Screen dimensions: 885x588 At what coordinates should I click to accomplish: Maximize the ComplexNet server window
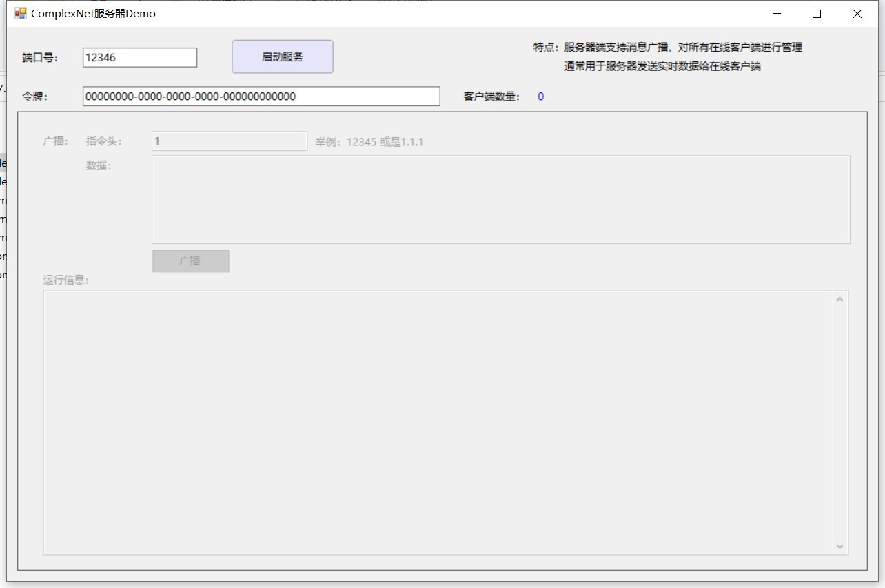[816, 14]
